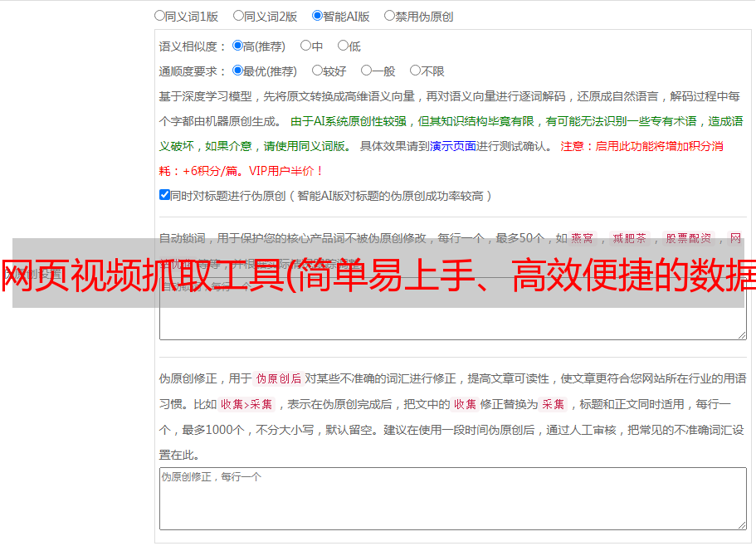Image resolution: width=756 pixels, height=546 pixels.
Task: Click into the 伪原创修正 textarea
Action: 453,499
